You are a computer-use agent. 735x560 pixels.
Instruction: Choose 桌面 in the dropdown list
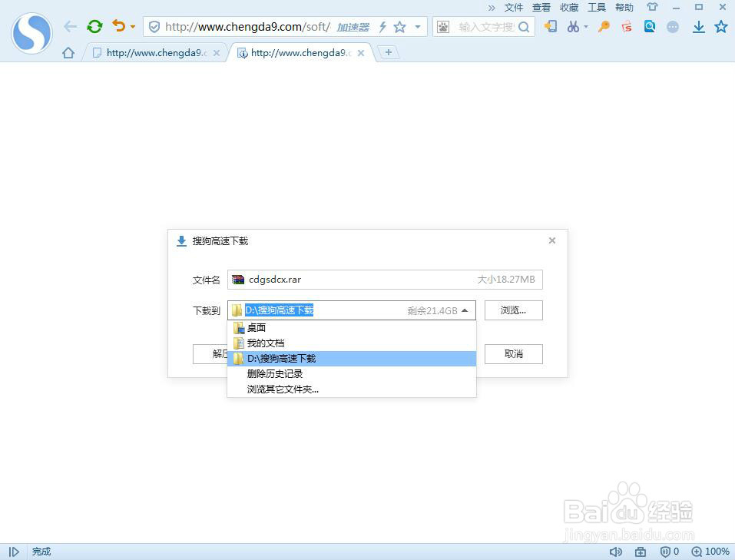click(x=352, y=328)
